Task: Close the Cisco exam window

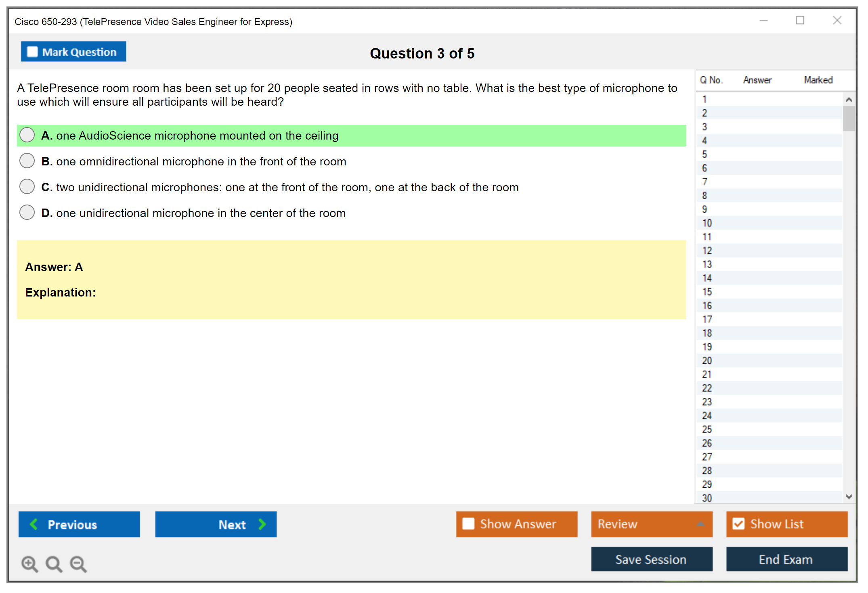Action: (x=837, y=21)
